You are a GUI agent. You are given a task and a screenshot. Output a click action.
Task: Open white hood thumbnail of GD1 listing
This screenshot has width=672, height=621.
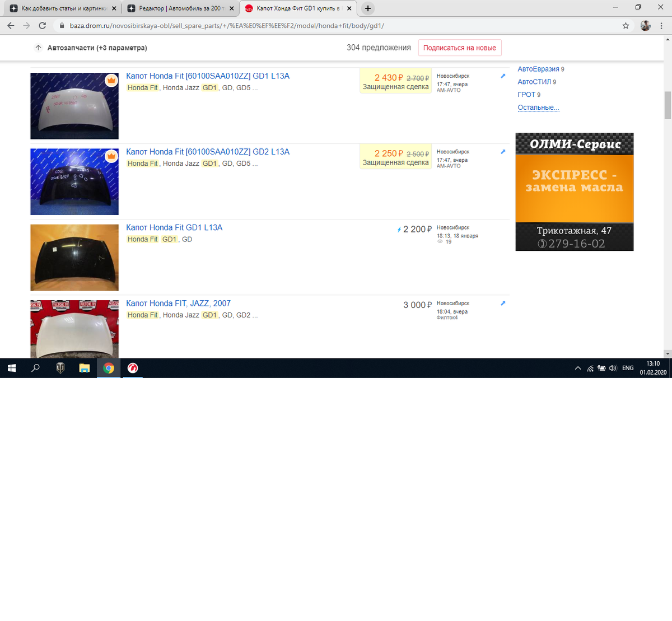(x=74, y=106)
